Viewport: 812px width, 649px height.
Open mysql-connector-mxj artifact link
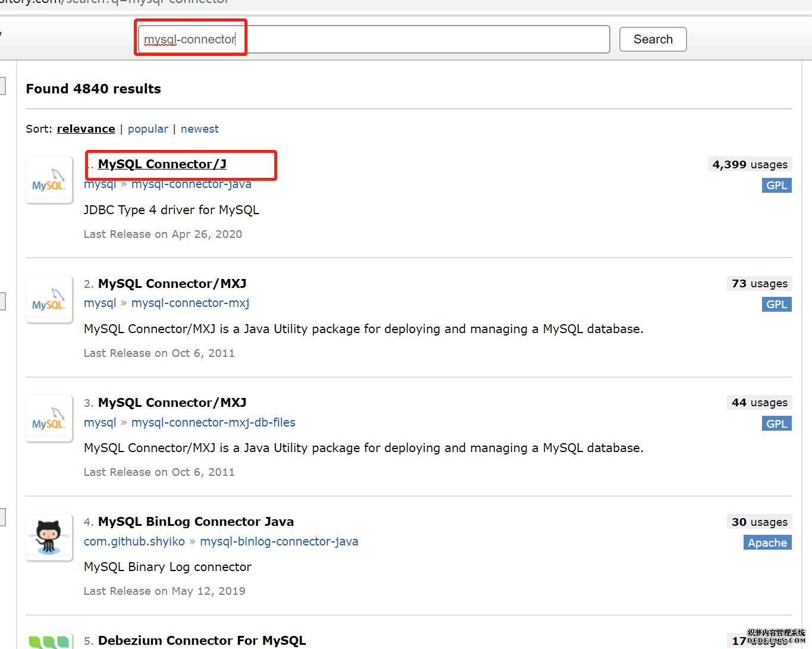(190, 303)
